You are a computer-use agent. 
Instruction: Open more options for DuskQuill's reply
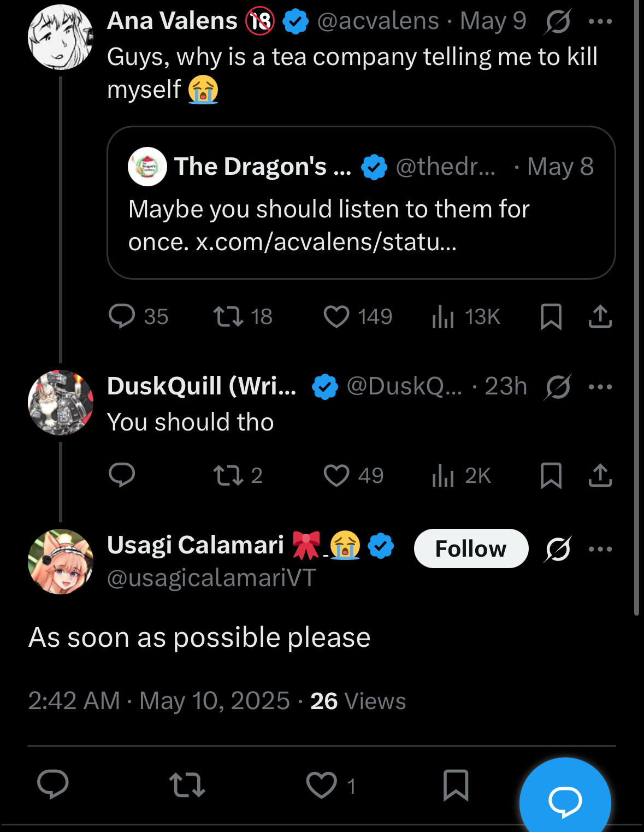(x=600, y=387)
